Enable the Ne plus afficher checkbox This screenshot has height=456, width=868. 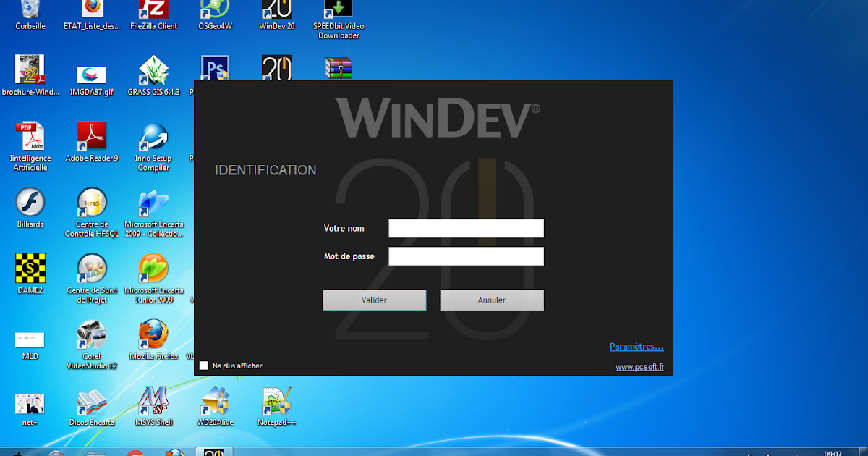(x=203, y=366)
